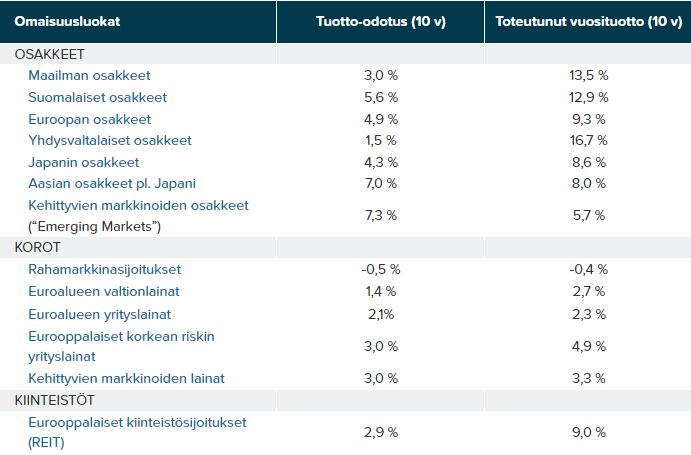This screenshot has height=455, width=691.
Task: Select Eurooppalaiset korkean riskin yrityslainat label
Action: pyautogui.click(x=121, y=345)
